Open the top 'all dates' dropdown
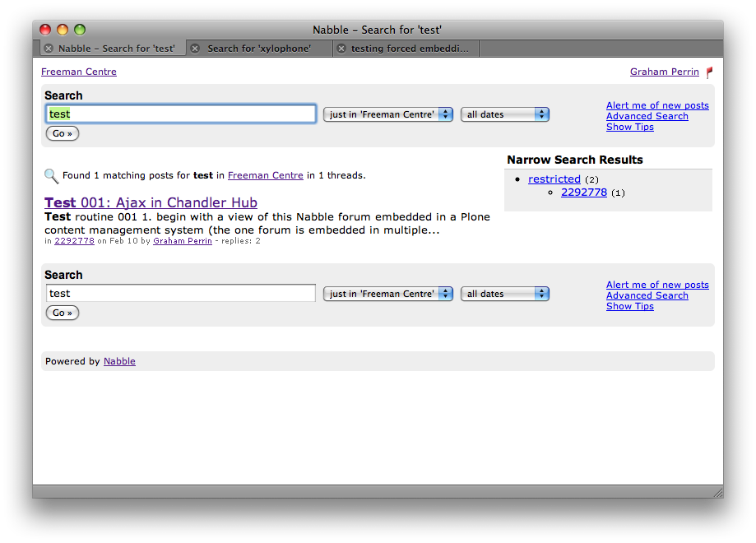Image resolution: width=756 pixels, height=543 pixels. [504, 114]
